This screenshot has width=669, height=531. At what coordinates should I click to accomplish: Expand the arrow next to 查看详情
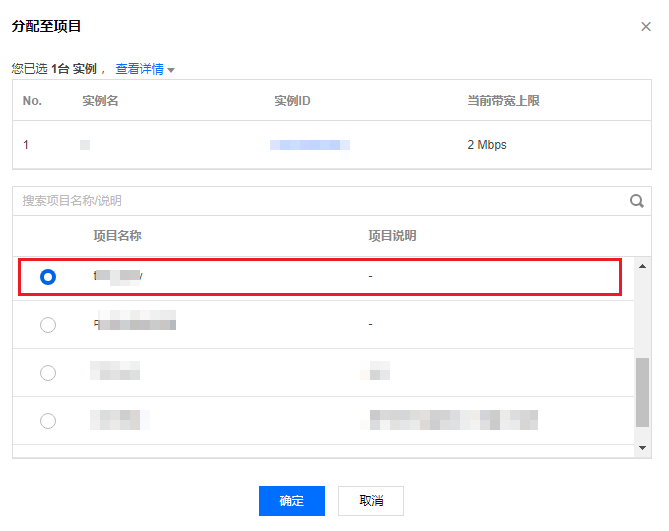pos(171,70)
